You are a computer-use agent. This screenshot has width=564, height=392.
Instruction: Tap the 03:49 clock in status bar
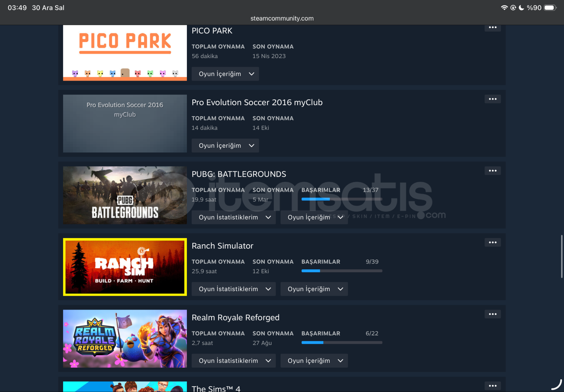click(17, 8)
